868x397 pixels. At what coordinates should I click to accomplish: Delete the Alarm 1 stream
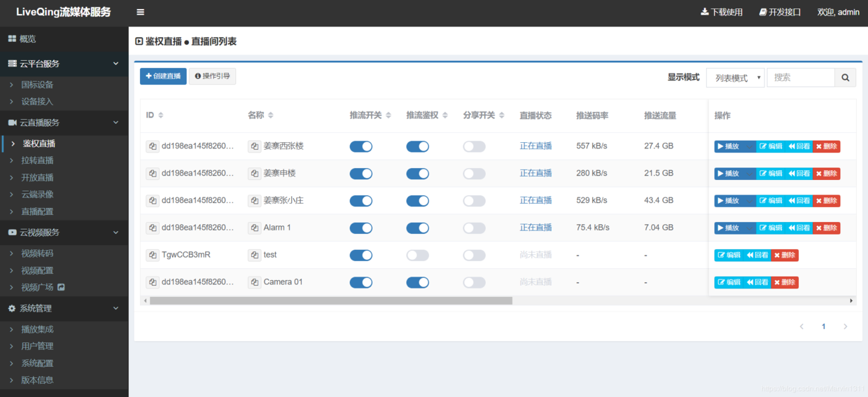[826, 228]
